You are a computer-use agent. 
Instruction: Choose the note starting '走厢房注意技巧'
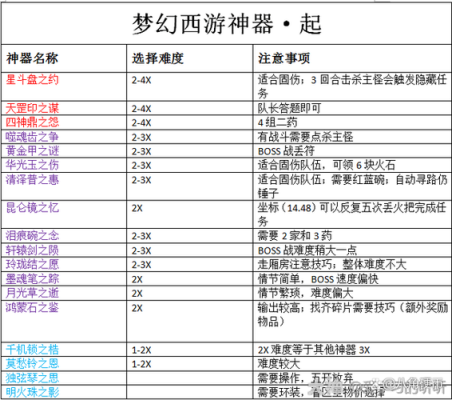(332, 265)
